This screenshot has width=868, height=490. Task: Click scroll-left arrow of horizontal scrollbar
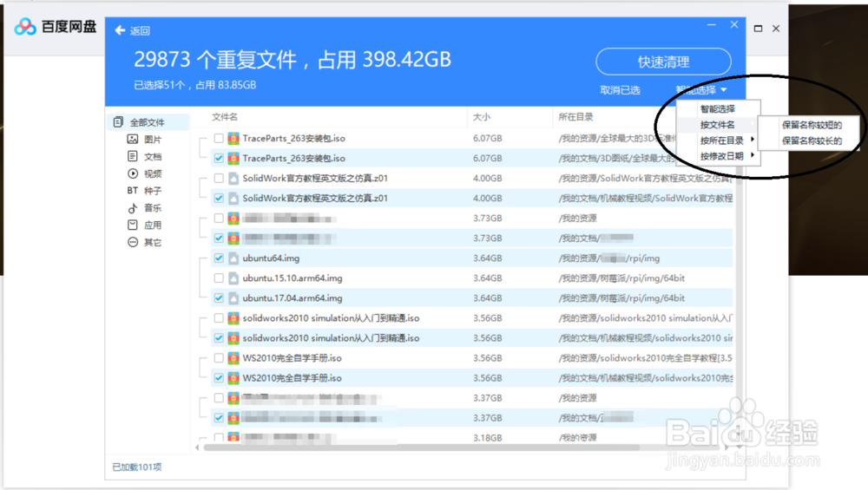[x=197, y=447]
